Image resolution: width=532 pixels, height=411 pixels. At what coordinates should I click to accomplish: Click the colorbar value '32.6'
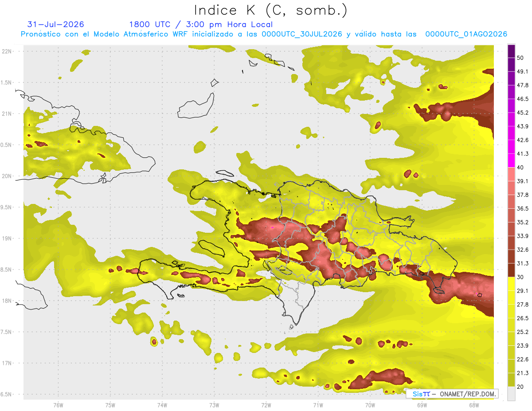click(523, 250)
